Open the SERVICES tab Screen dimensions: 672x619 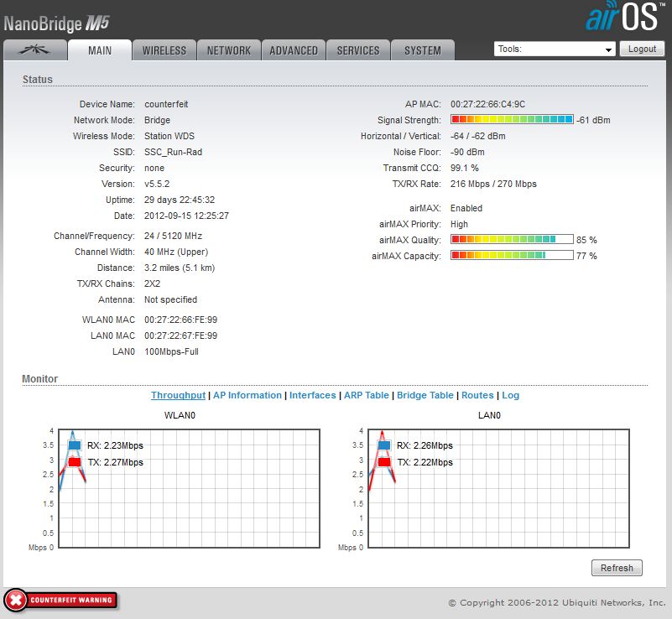[358, 50]
